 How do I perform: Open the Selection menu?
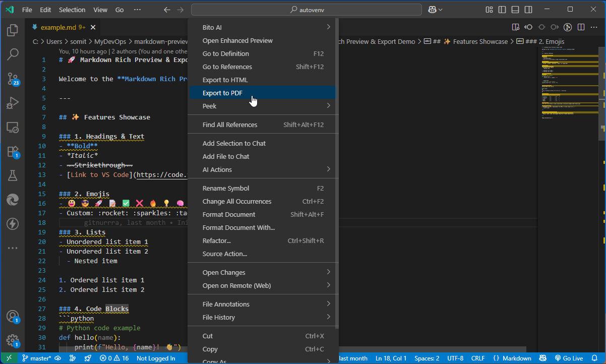coord(72,10)
